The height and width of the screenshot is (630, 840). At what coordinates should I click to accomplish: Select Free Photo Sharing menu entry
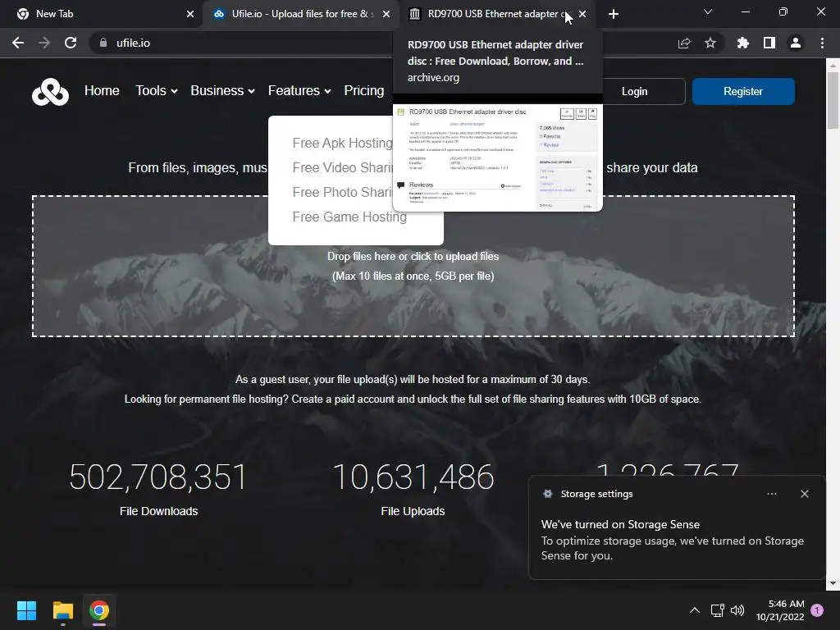click(x=342, y=192)
